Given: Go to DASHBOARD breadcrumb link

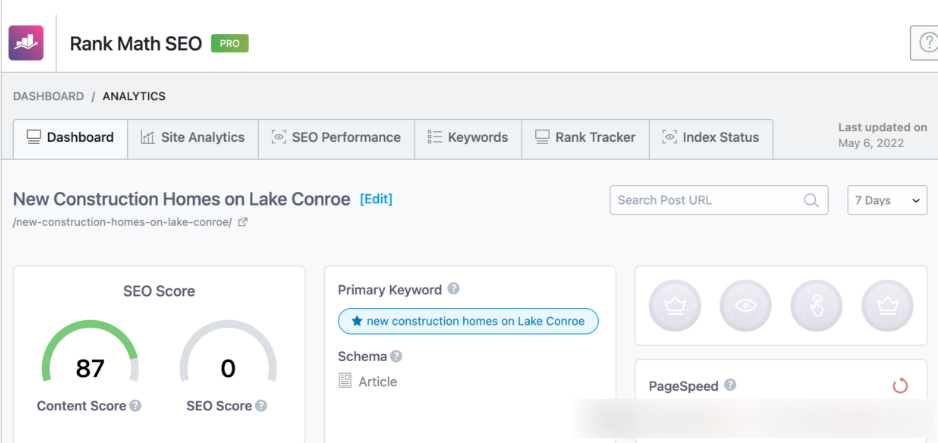Looking at the screenshot, I should pos(48,96).
